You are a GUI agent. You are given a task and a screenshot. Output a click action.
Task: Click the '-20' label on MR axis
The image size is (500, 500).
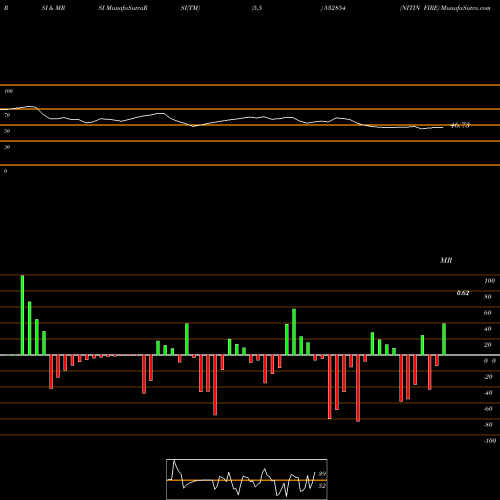[x=488, y=377]
